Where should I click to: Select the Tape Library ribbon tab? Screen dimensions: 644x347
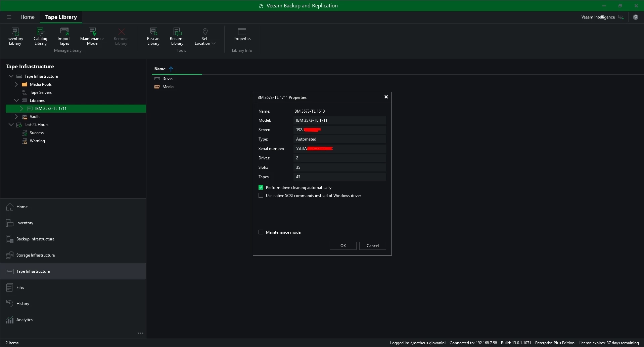(x=61, y=17)
